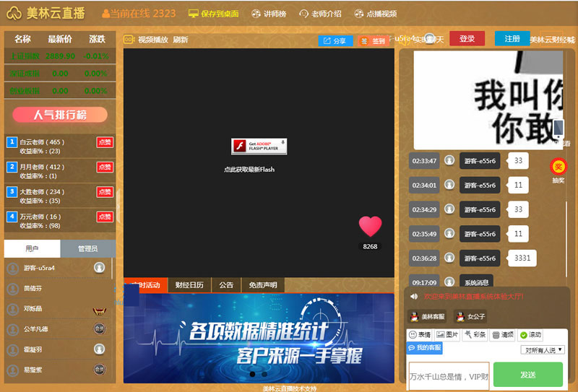The height and width of the screenshot is (392, 578).
Task: Select the 免责声明 tab
Action: click(x=262, y=285)
